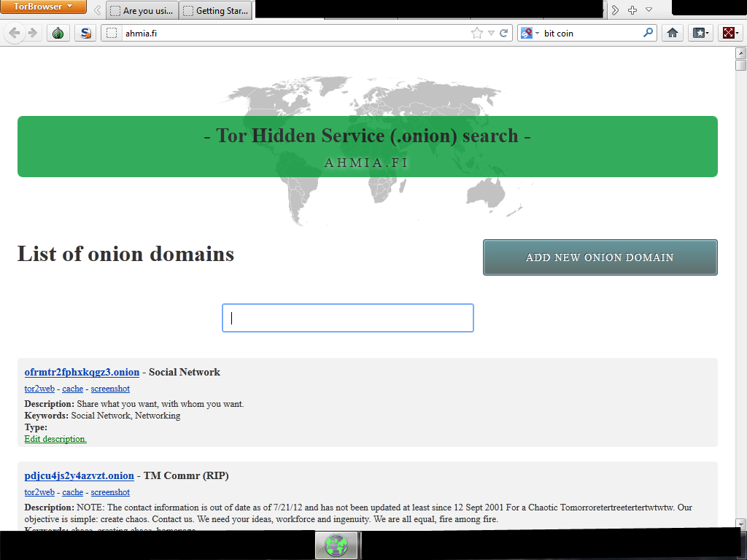Open cache link for TM Commr
Screen dimensions: 747x560
[72, 492]
